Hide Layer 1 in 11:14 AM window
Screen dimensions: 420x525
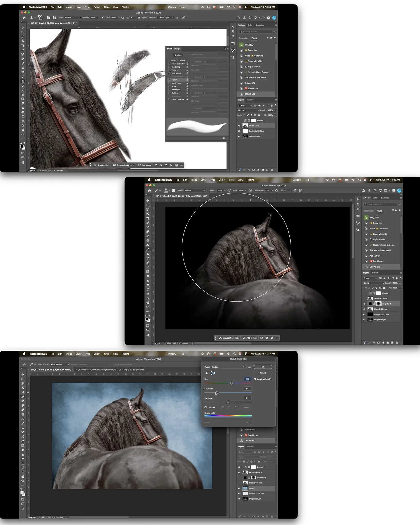tap(239, 488)
